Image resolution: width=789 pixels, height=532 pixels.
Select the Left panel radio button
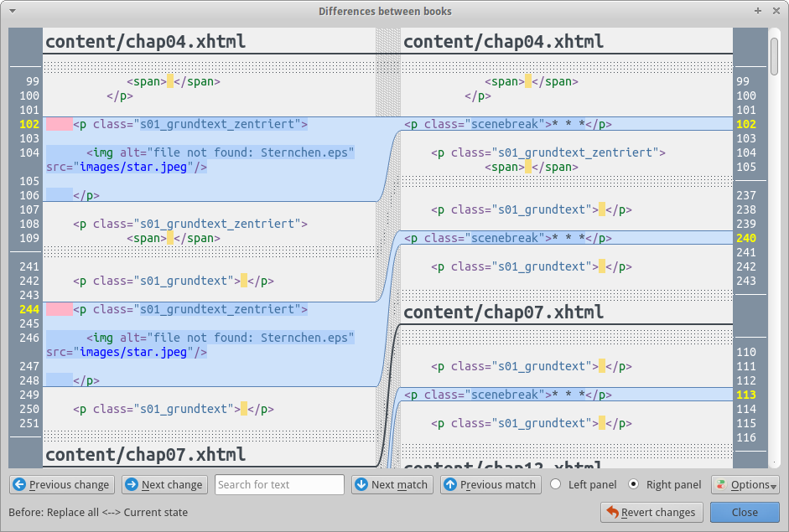[555, 484]
